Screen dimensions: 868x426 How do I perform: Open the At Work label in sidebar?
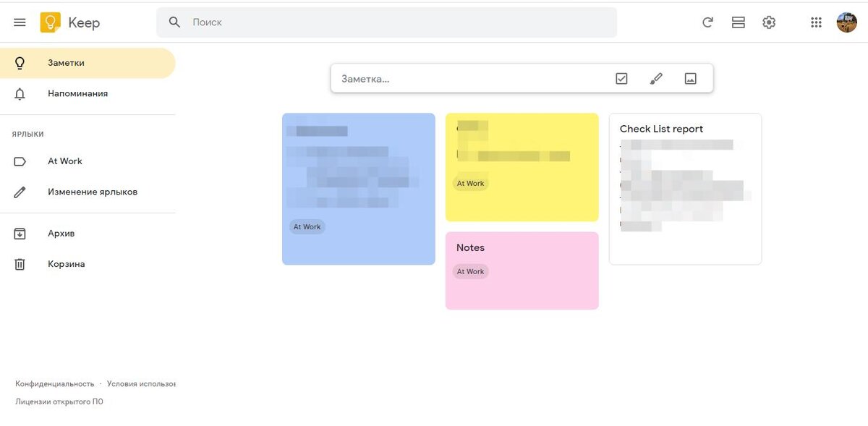tap(88, 161)
